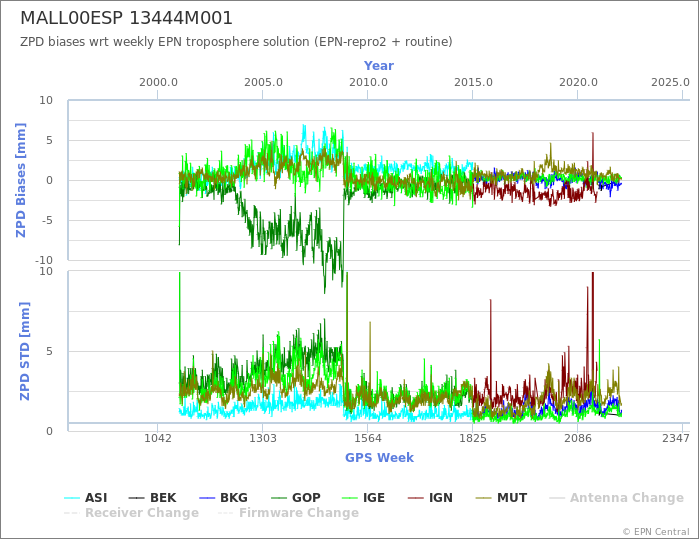Toggle the BKG series in legend

pos(223,498)
